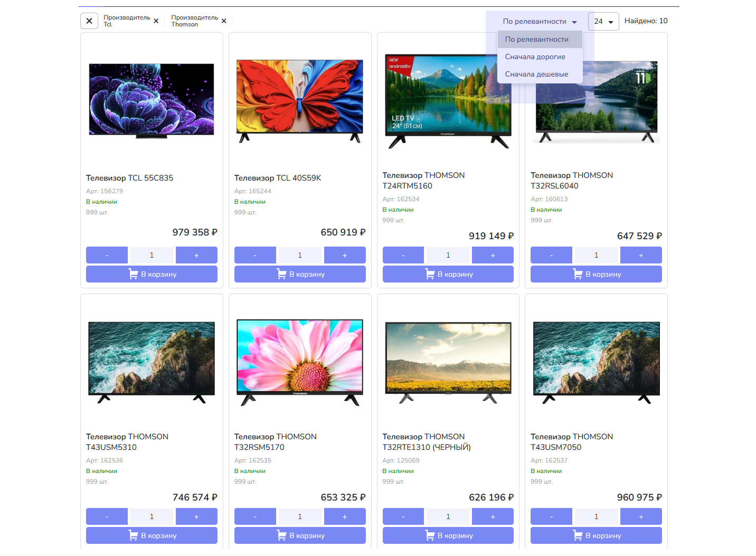
Task: Remove the Tcl manufacturer filter
Action: [156, 21]
